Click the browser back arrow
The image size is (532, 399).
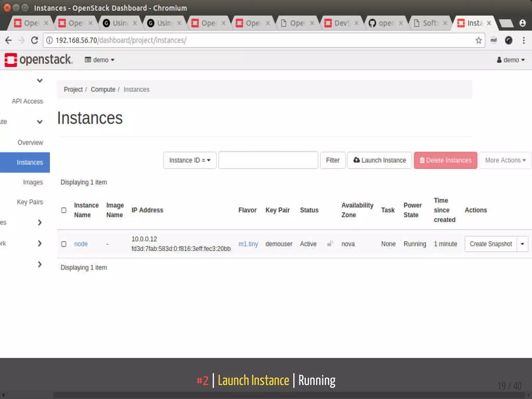point(9,40)
